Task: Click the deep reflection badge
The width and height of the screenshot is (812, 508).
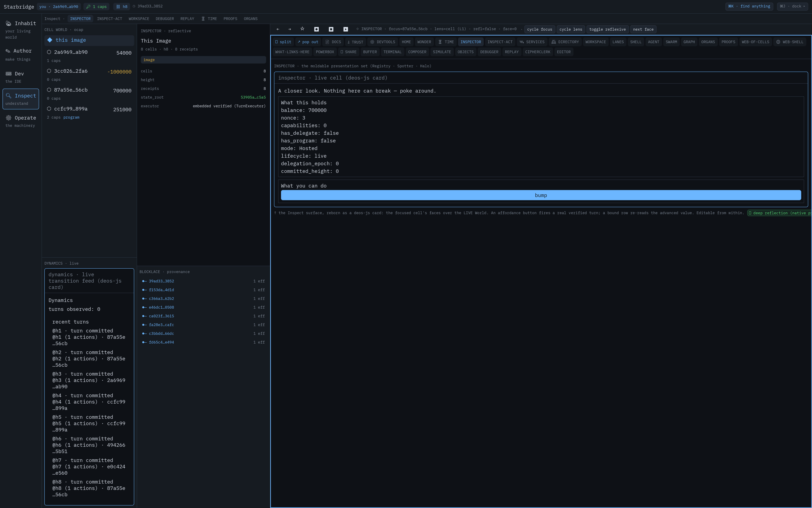Action: [x=779, y=213]
